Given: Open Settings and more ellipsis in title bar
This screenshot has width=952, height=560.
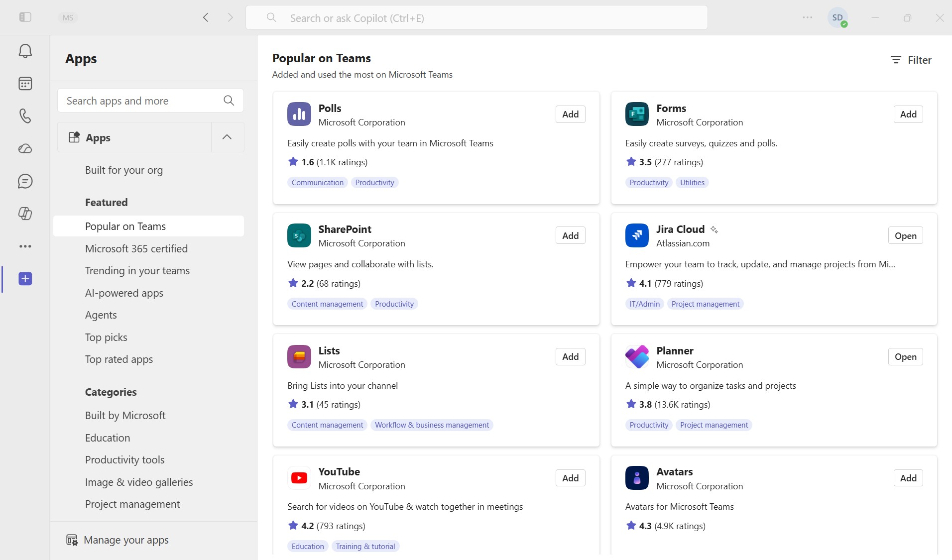Looking at the screenshot, I should click(807, 17).
